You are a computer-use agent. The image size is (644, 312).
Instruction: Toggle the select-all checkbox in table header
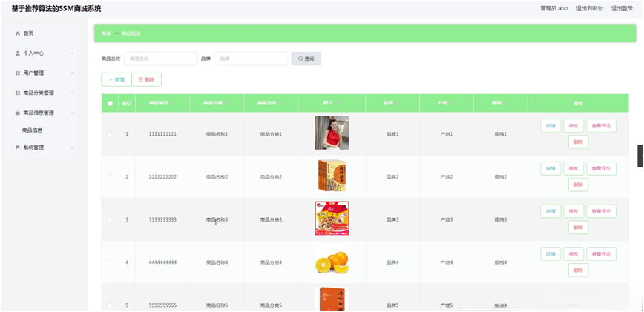(110, 103)
